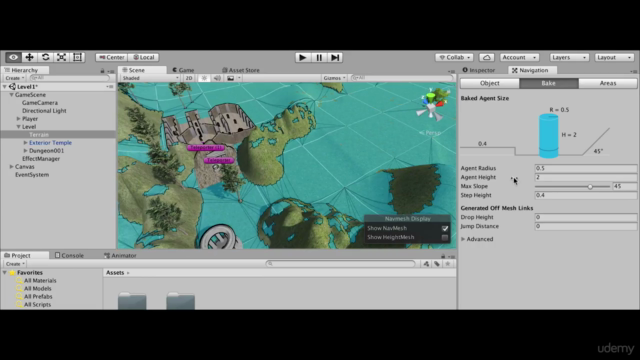Open the Layout dropdown
640x360 pixels.
pyautogui.click(x=614, y=58)
